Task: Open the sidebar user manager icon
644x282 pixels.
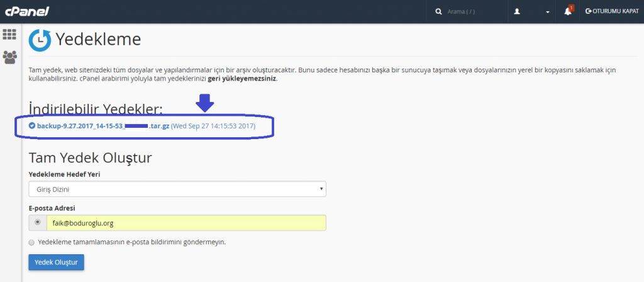Action: point(10,57)
